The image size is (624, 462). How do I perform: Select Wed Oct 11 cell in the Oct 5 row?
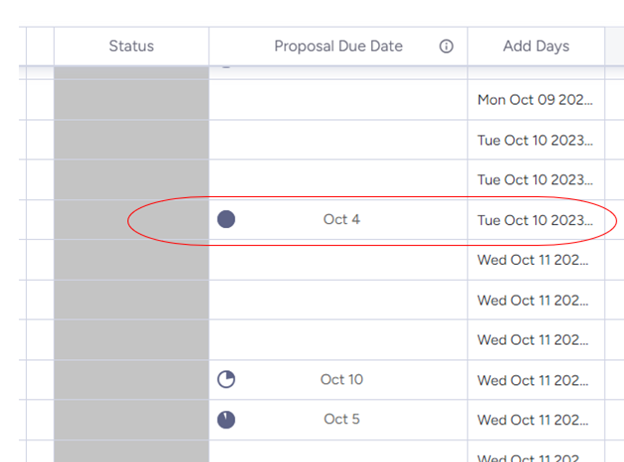(x=535, y=420)
